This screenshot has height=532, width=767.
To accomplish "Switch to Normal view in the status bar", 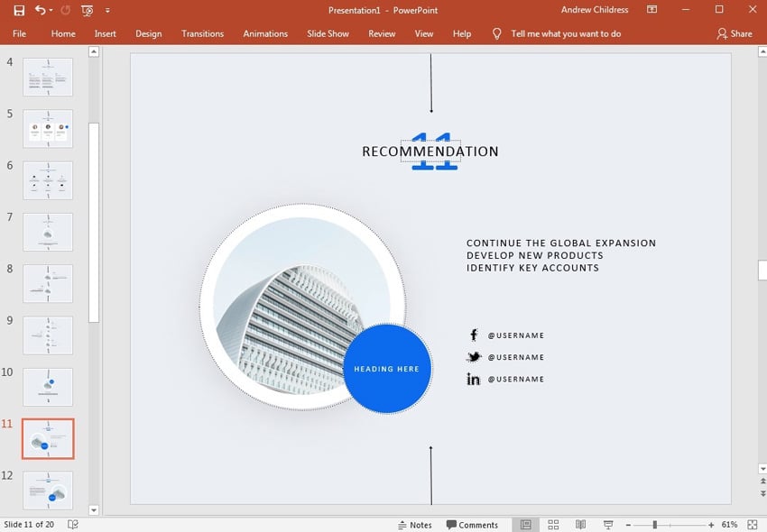I will [526, 524].
